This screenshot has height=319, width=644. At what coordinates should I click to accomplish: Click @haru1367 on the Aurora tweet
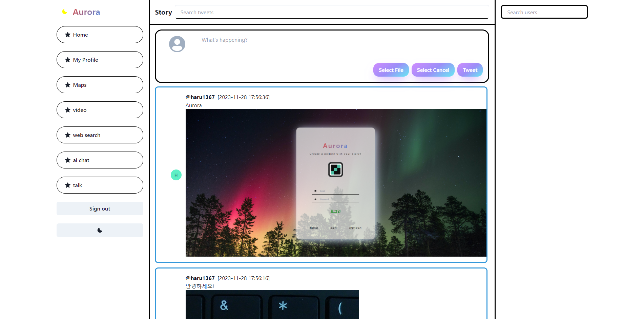coord(200,97)
